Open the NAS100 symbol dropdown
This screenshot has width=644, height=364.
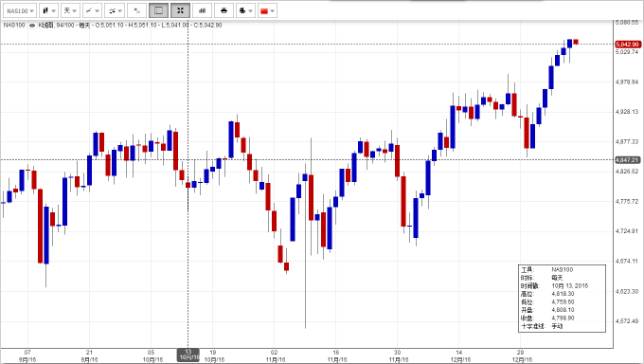[x=20, y=10]
